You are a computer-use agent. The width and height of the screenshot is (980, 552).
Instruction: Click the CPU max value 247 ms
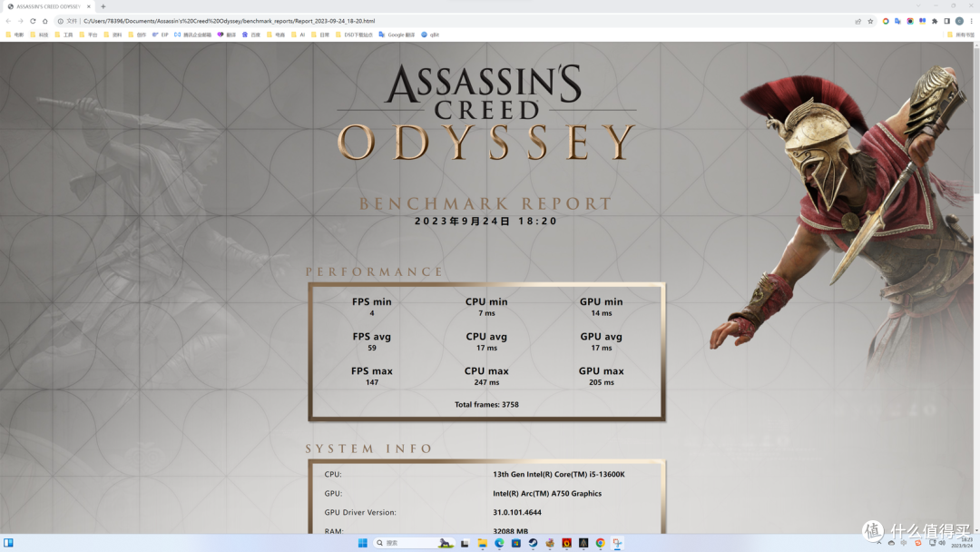(x=486, y=382)
